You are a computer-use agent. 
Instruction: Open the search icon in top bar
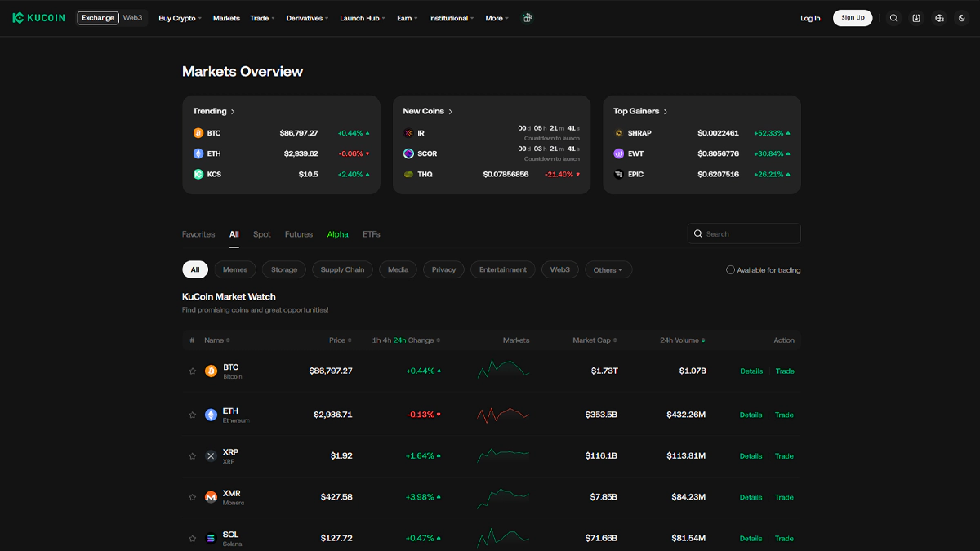[893, 18]
